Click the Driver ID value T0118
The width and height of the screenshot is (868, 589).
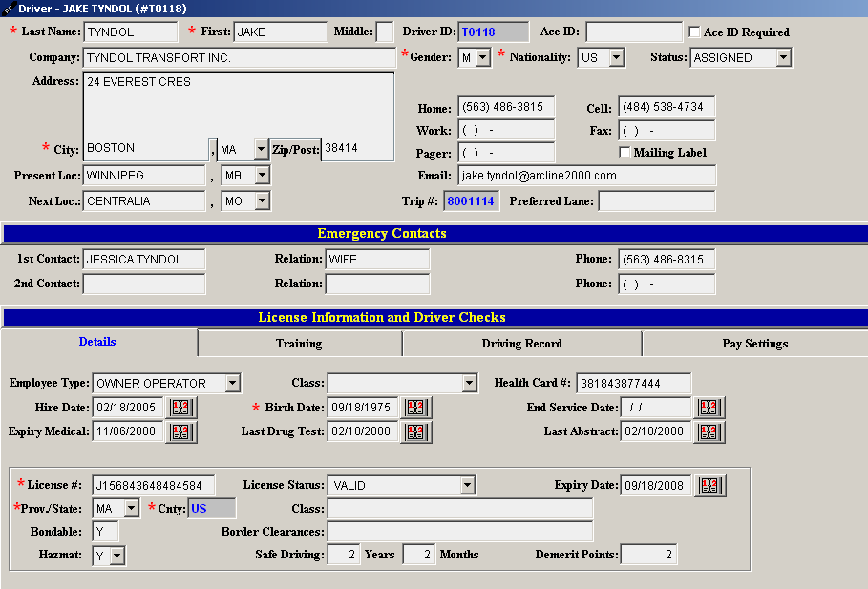click(x=494, y=32)
